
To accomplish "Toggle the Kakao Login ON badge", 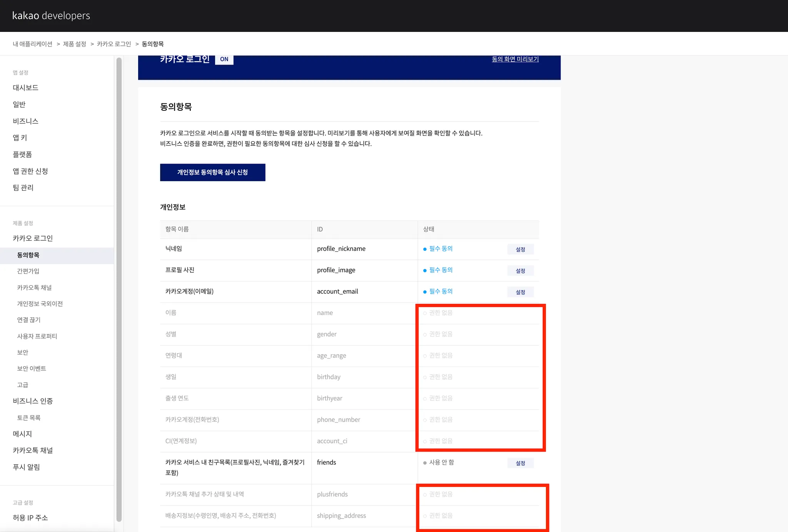I will [224, 59].
